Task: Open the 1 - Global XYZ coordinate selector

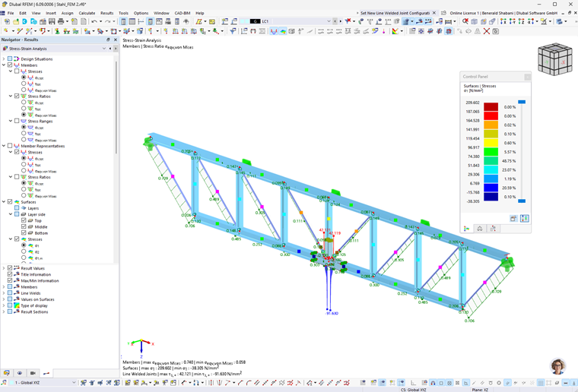Action: tap(42, 383)
